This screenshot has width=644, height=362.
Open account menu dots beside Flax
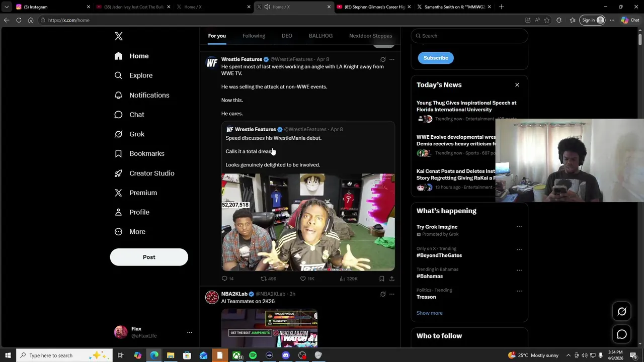click(x=190, y=332)
